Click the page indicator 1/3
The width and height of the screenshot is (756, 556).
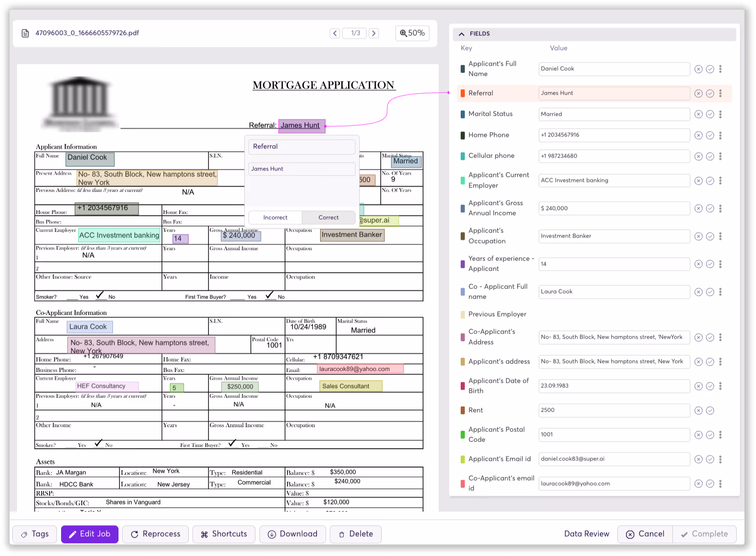[x=355, y=33]
